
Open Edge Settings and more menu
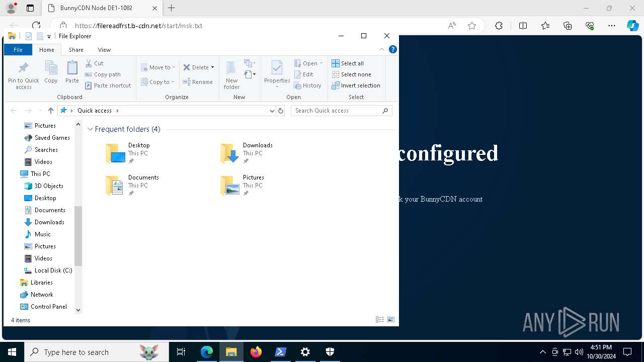pyautogui.click(x=612, y=26)
